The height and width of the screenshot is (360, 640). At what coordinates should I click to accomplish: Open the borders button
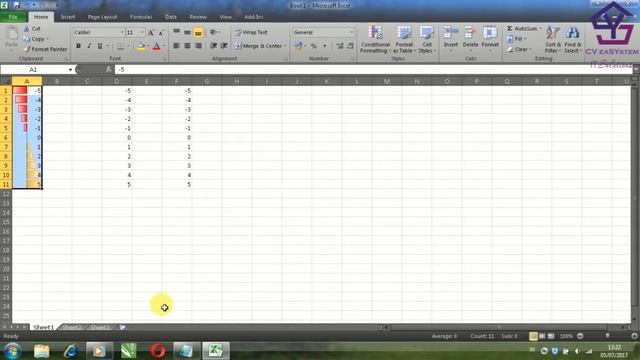coord(120,47)
